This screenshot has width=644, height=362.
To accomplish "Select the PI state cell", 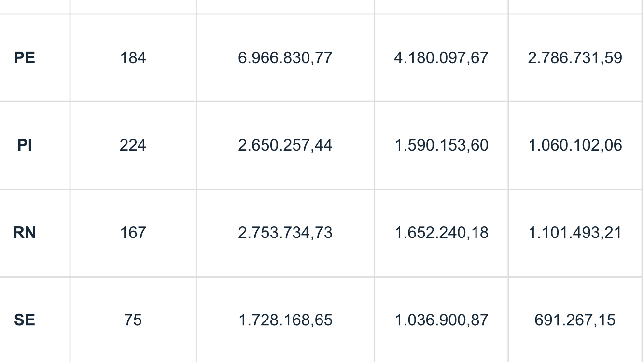I will pos(25,145).
